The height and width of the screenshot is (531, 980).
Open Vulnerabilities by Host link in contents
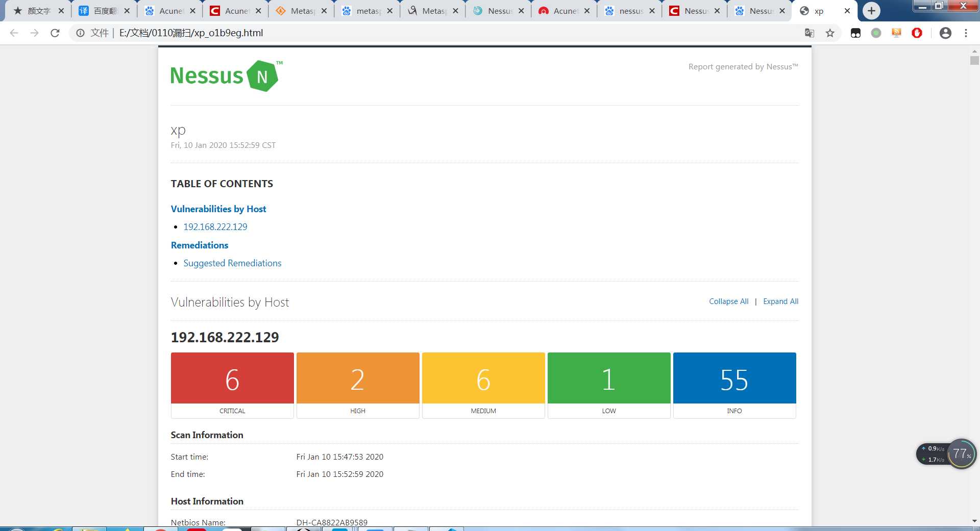tap(218, 209)
